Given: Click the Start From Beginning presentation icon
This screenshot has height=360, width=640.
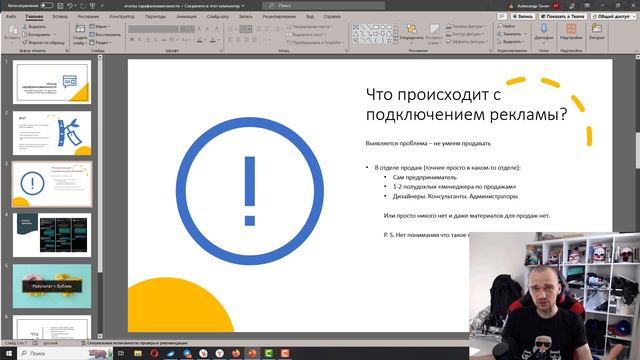Looking at the screenshot, I should 93,6.
